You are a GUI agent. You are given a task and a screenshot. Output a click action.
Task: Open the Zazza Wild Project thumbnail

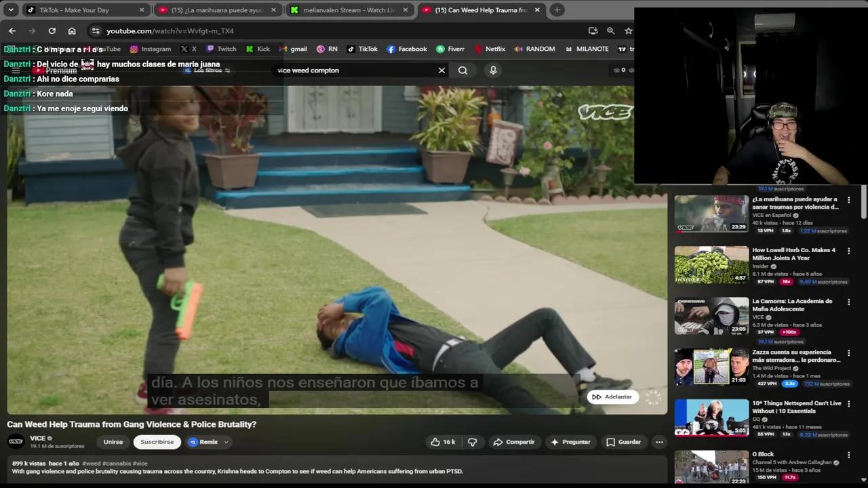(x=711, y=367)
